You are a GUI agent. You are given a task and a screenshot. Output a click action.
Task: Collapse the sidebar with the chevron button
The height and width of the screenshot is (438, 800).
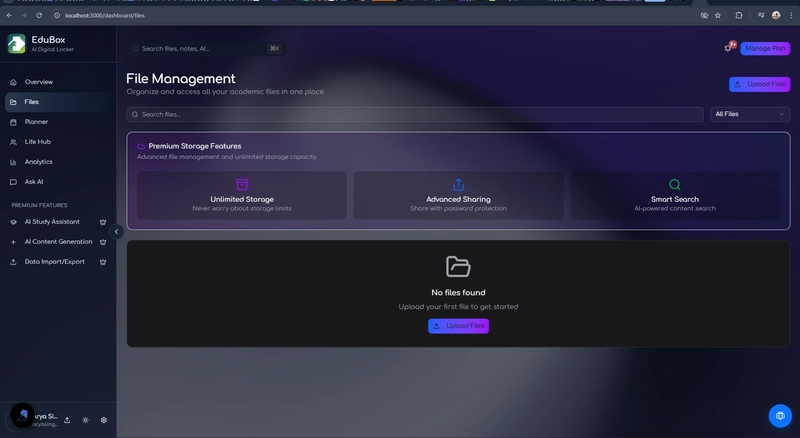(116, 232)
